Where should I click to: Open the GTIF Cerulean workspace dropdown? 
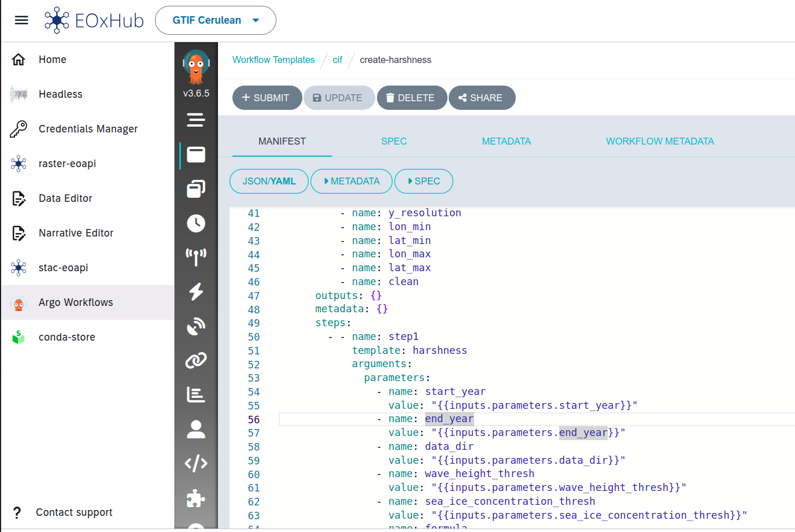pos(215,20)
